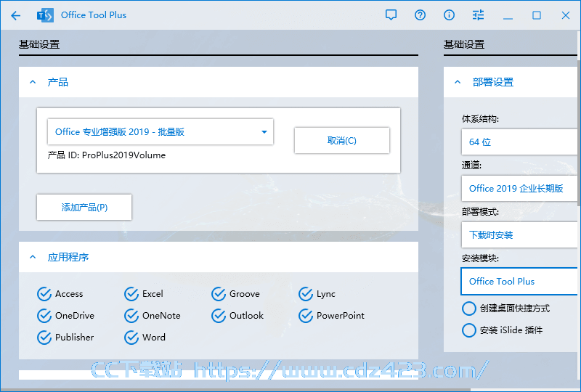Image resolution: width=581 pixels, height=392 pixels.
Task: Click the left 基础设置 heading
Action: pyautogui.click(x=39, y=44)
